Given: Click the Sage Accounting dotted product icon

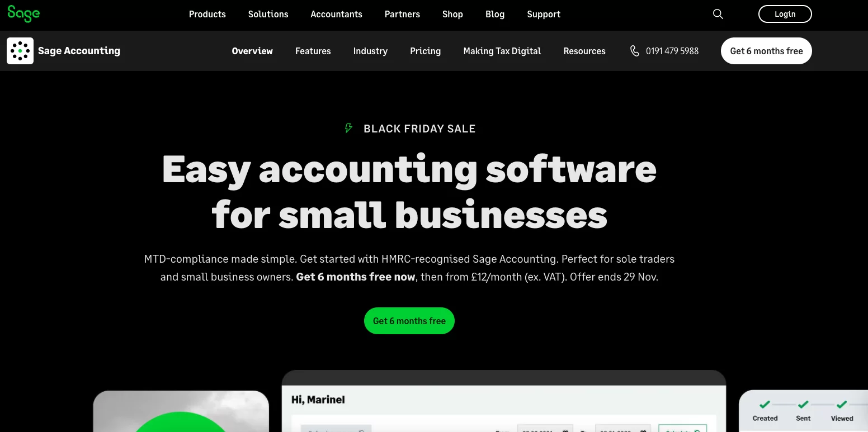Looking at the screenshot, I should 20,51.
